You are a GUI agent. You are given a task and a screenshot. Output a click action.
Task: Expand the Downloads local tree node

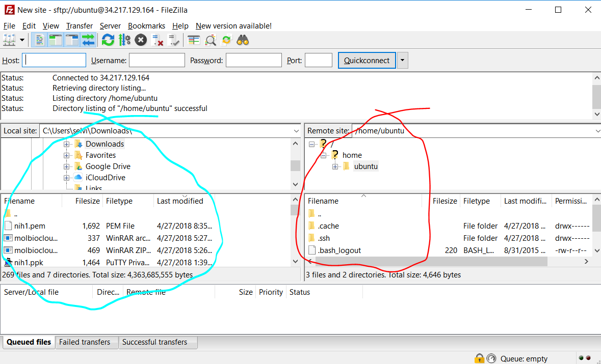coord(66,144)
